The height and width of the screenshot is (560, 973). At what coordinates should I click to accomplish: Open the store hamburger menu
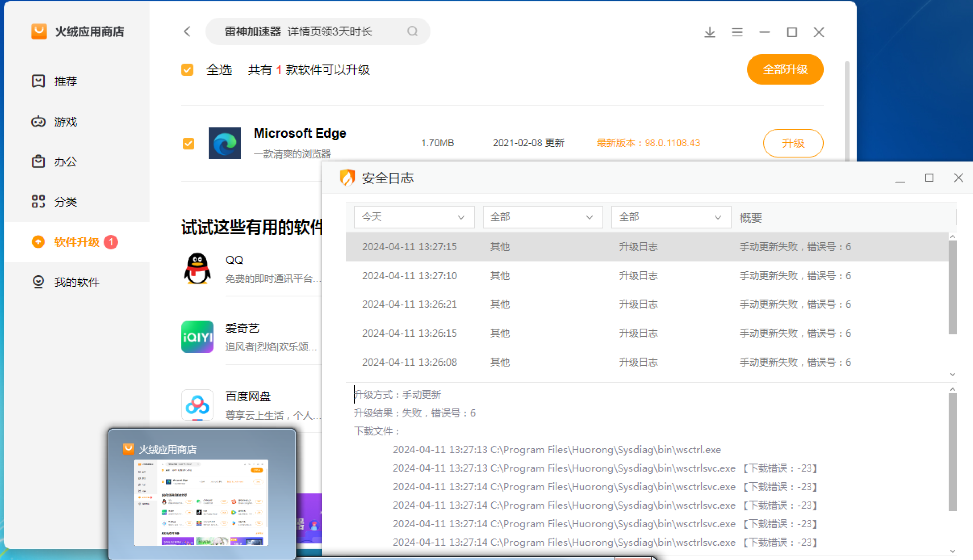(737, 32)
